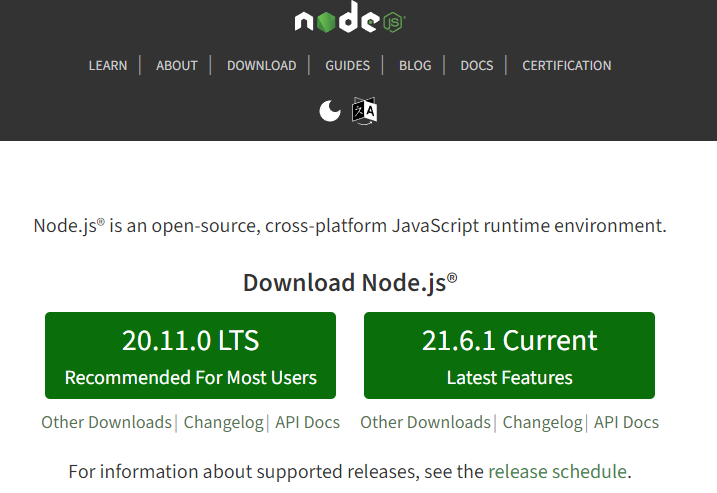This screenshot has width=717, height=493.
Task: Select GUIDES in the navigation bar
Action: pyautogui.click(x=348, y=65)
